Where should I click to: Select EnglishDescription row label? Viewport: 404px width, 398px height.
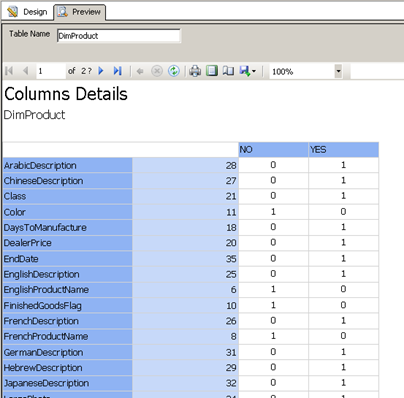(x=67, y=274)
